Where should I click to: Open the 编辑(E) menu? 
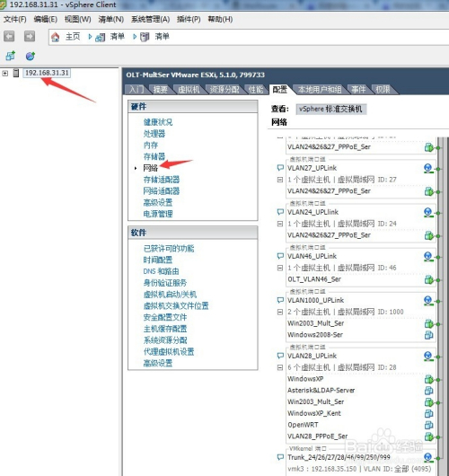pyautogui.click(x=45, y=20)
